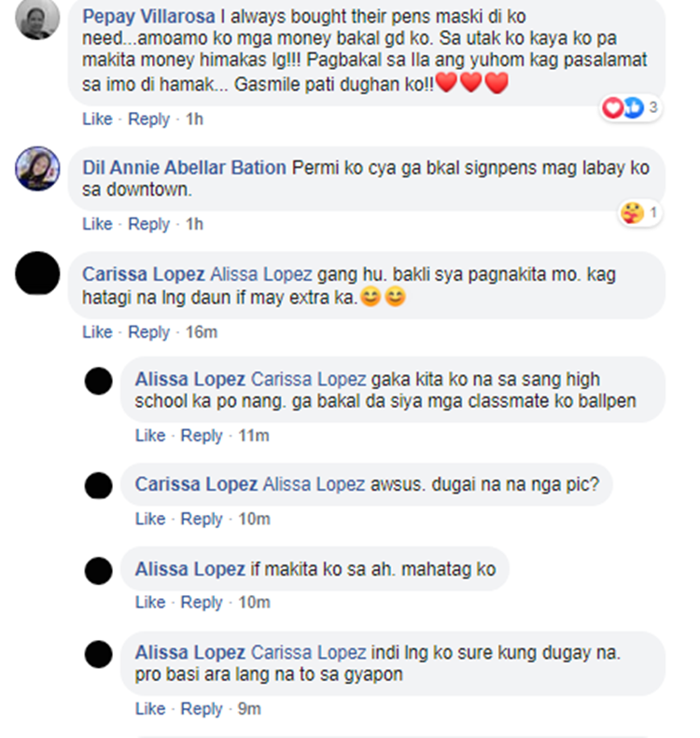Viewport: 700px width, 738px height.
Task: Like Dil Annie Abellar Bation's comment
Action: click(97, 224)
